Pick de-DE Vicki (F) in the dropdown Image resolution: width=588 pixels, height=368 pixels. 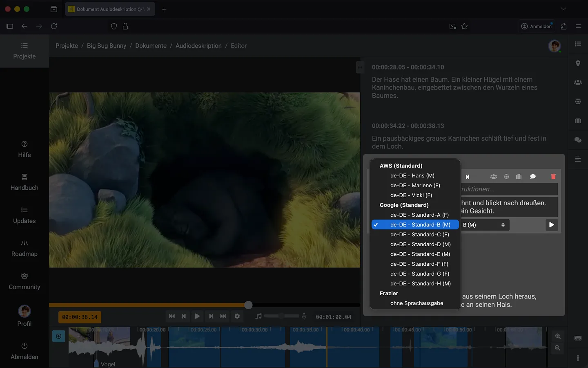coord(411,195)
